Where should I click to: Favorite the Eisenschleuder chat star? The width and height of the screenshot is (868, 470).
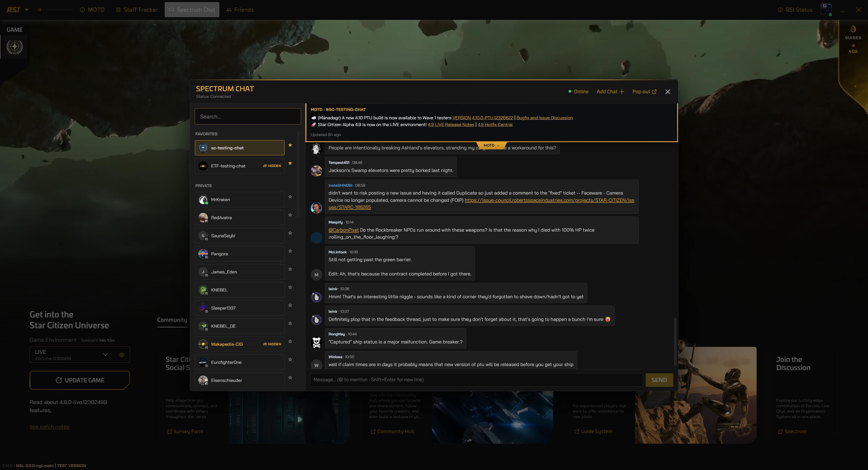tap(290, 377)
